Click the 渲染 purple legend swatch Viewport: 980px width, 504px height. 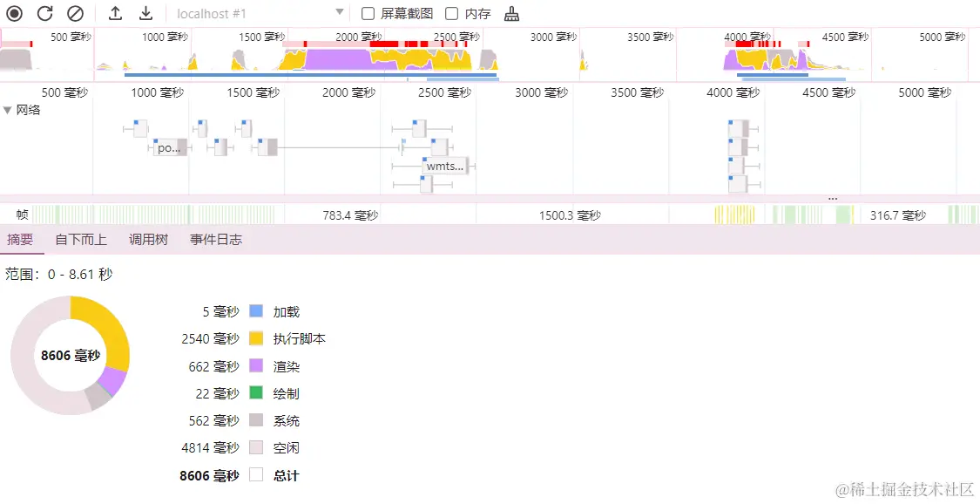(x=256, y=366)
